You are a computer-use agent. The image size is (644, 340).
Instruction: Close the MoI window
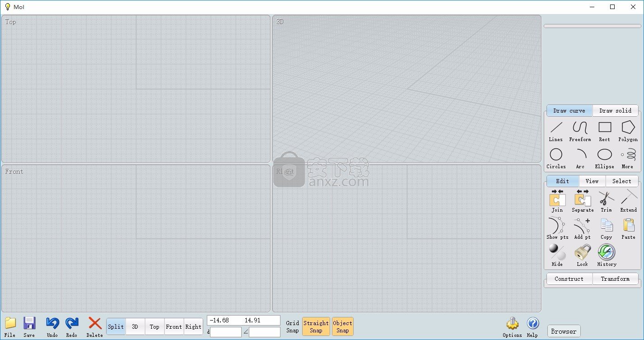(633, 7)
